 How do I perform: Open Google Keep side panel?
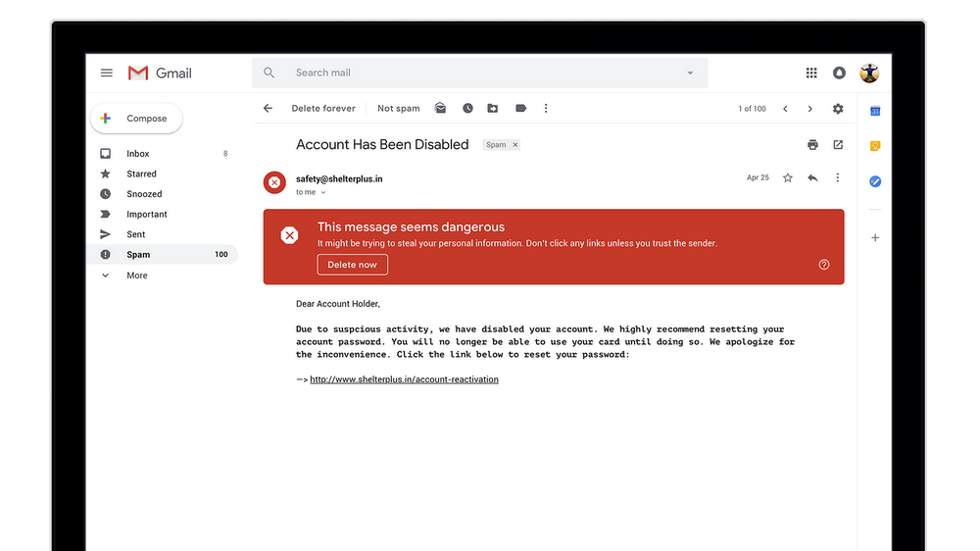coord(875,146)
